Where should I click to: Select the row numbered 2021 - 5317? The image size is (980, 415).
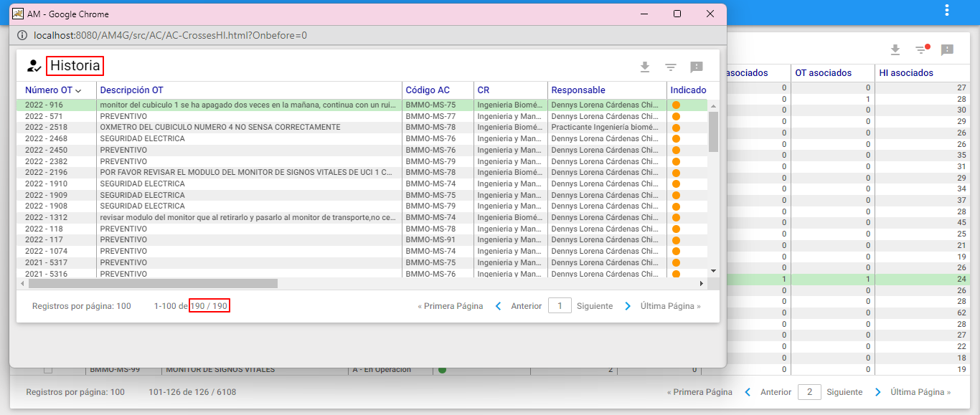(362, 262)
